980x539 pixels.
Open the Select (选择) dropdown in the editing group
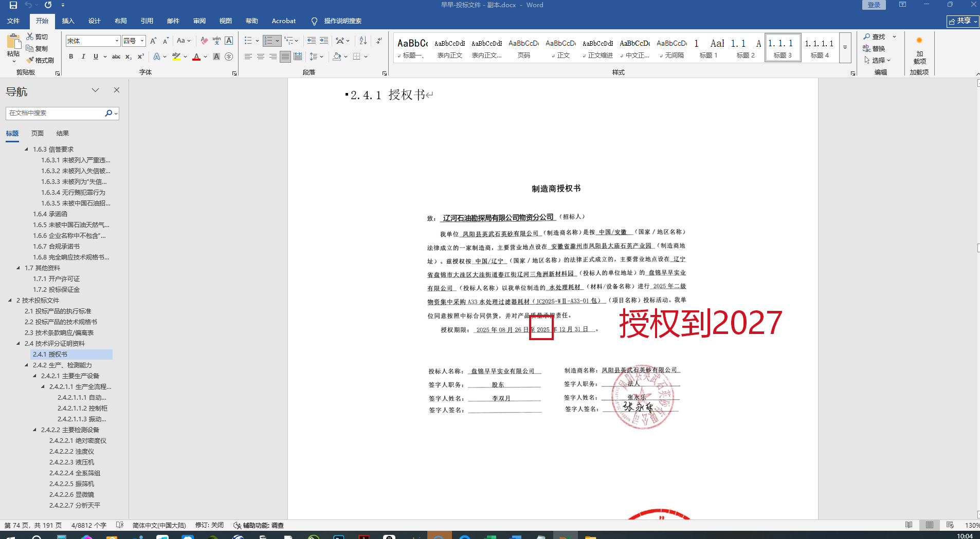pyautogui.click(x=877, y=60)
